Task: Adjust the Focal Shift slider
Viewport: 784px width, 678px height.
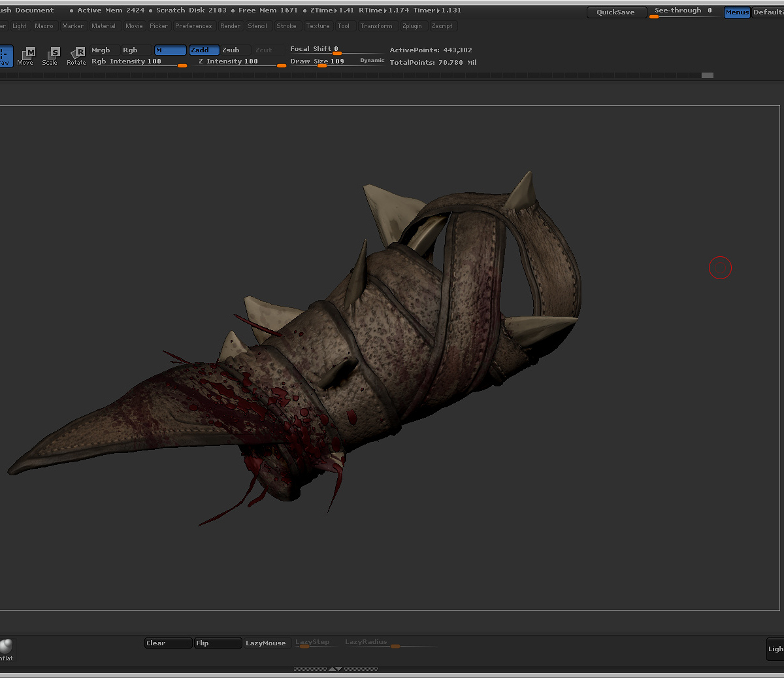Action: [337, 50]
